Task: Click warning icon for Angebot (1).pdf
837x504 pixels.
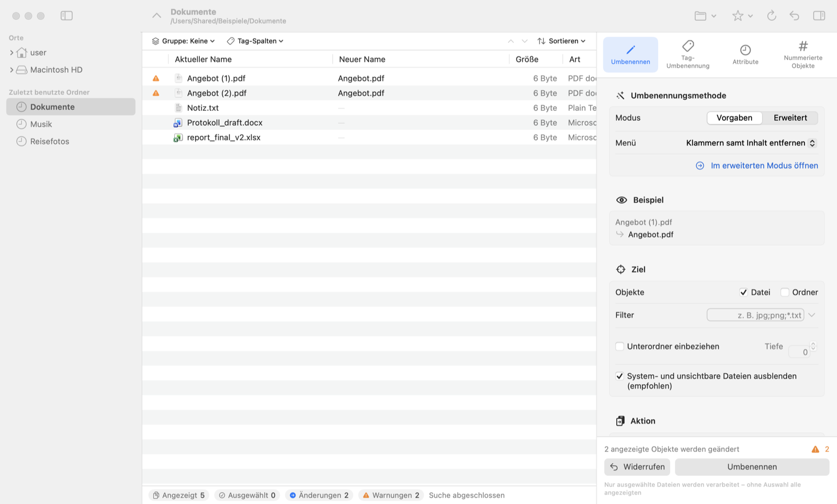Action: [x=156, y=78]
